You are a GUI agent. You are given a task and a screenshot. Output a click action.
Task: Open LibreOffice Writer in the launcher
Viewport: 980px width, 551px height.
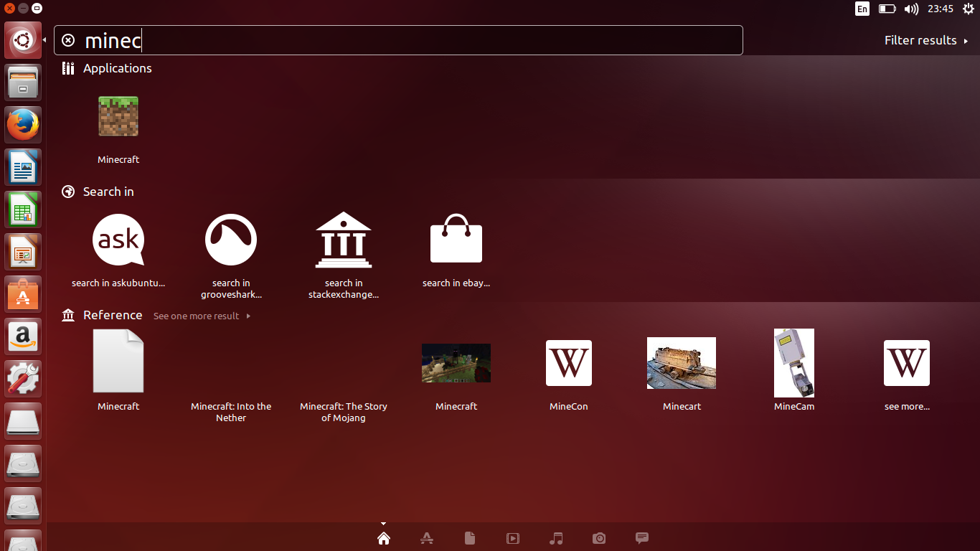coord(24,167)
